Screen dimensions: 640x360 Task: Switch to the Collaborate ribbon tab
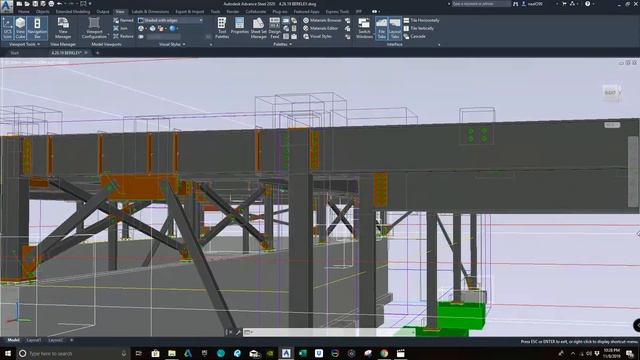[x=256, y=12]
